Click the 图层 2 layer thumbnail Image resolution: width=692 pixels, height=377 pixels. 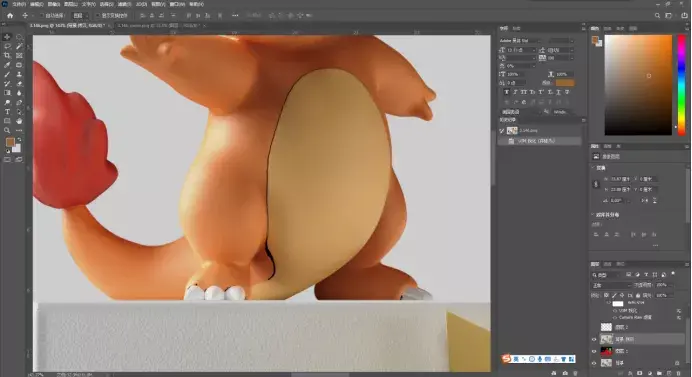[606, 327]
